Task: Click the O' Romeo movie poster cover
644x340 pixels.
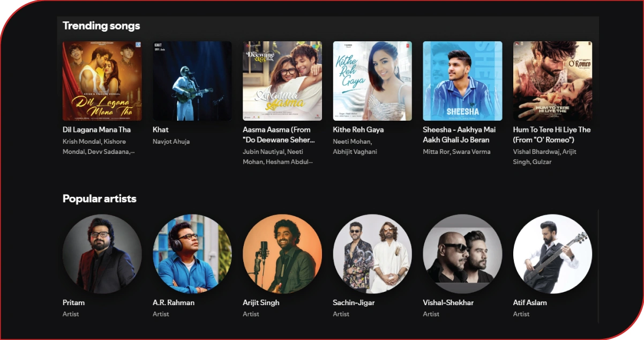Action: tap(552, 81)
